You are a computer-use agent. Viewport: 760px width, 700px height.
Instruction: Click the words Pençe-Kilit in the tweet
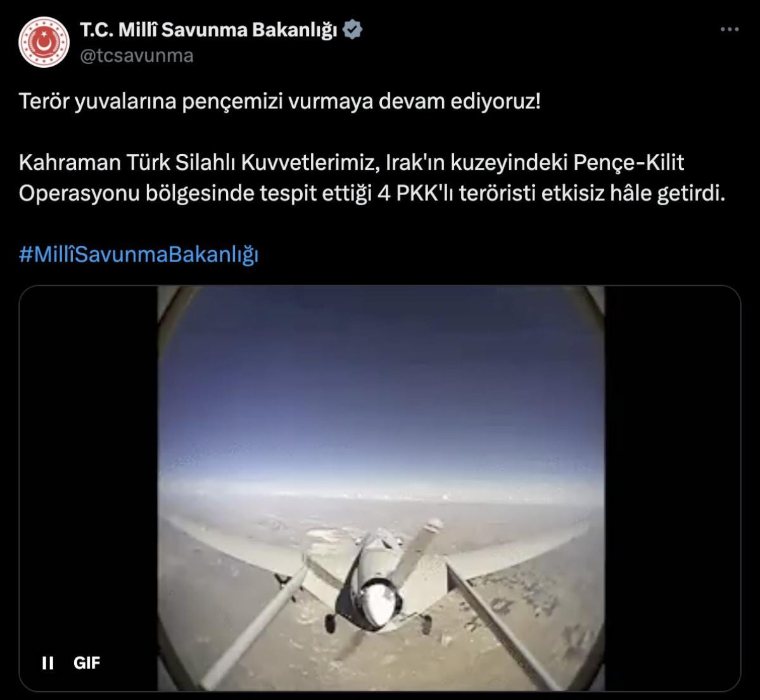[629, 163]
